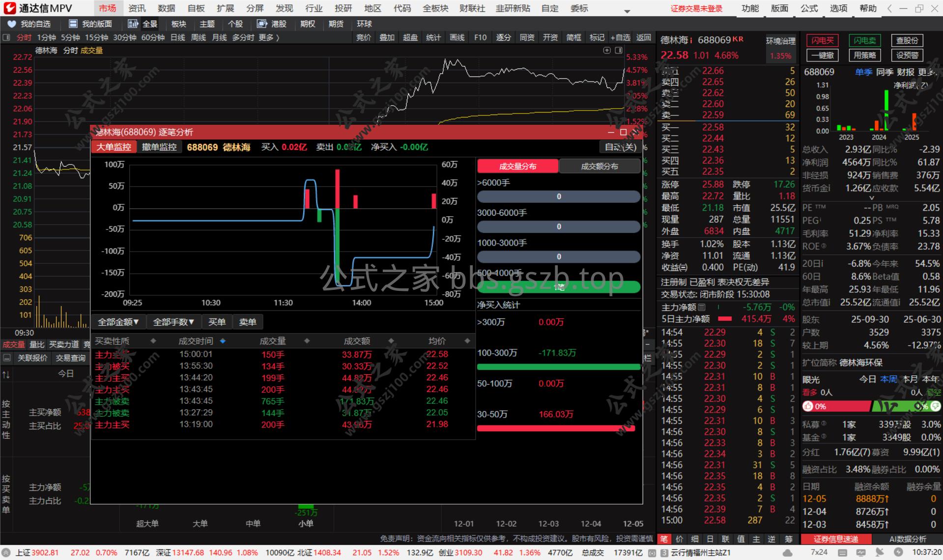The height and width of the screenshot is (560, 943).
Task: Click the list icon next to 主力净额
Action: pos(702,308)
